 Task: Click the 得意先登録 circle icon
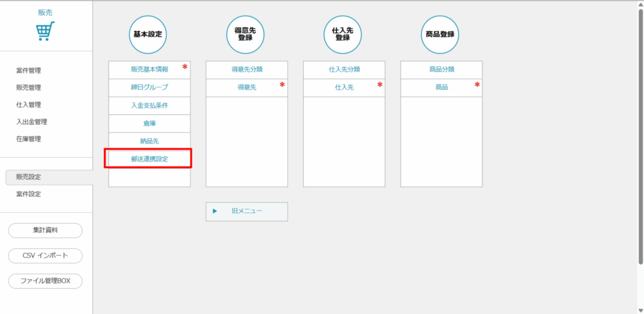(246, 35)
